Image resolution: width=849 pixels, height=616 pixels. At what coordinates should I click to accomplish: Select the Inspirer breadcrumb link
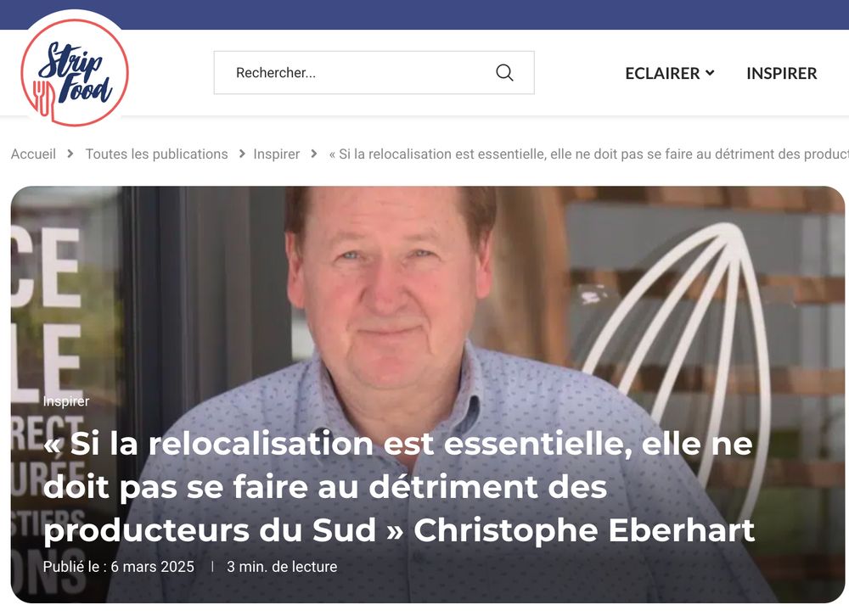click(x=276, y=154)
